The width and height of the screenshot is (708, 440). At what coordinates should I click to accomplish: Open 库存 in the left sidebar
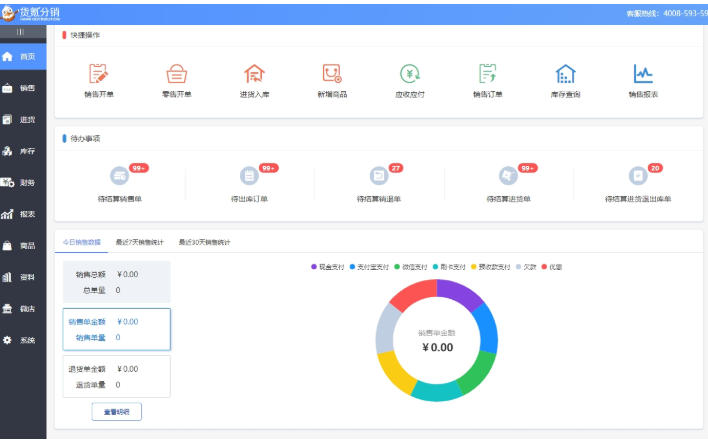click(x=22, y=151)
